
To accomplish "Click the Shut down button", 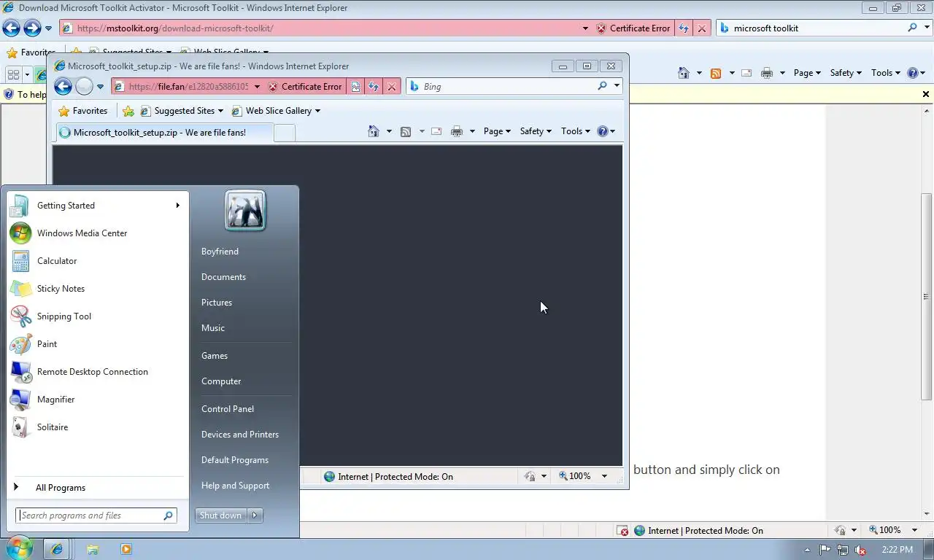I will [x=220, y=516].
